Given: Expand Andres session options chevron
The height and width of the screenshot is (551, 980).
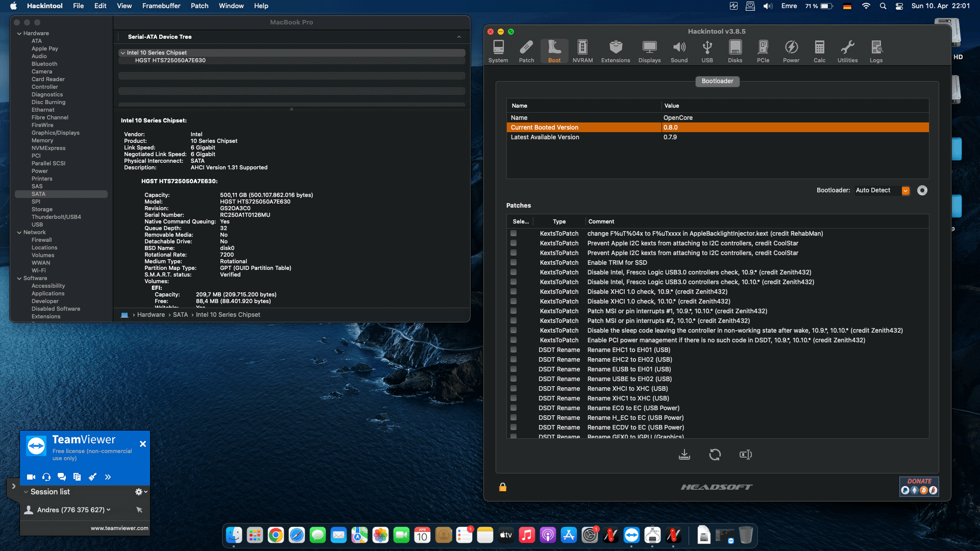Looking at the screenshot, I should [109, 510].
